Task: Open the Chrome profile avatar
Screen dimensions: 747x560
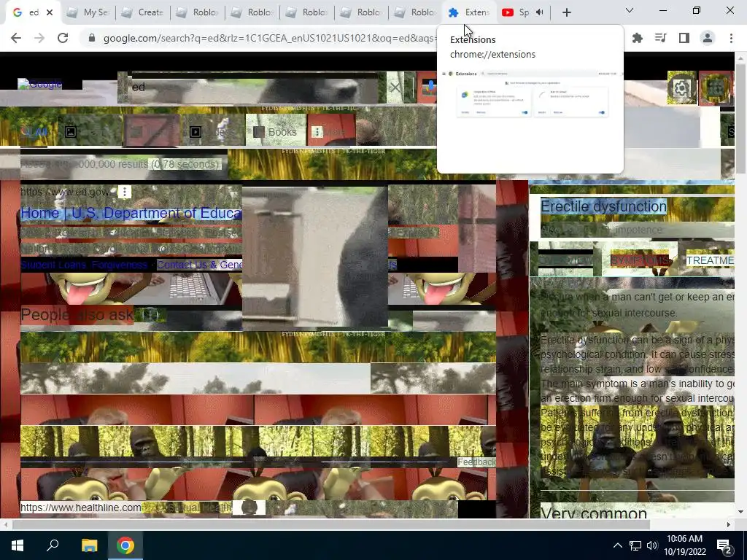Action: coord(708,38)
